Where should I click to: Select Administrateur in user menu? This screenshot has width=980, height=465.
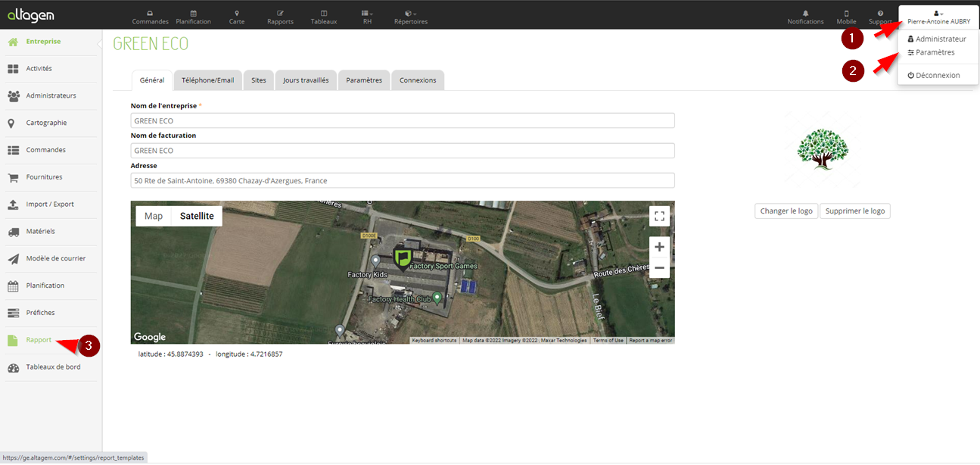click(937, 39)
